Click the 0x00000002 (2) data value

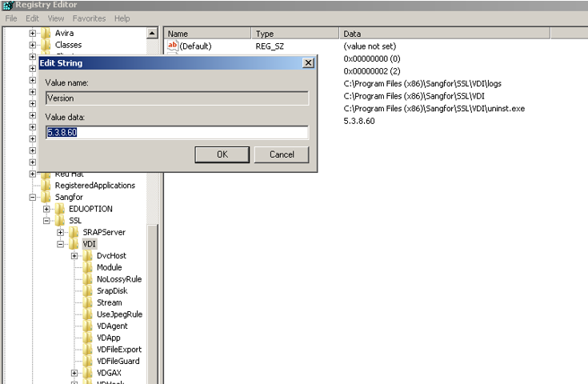point(372,71)
